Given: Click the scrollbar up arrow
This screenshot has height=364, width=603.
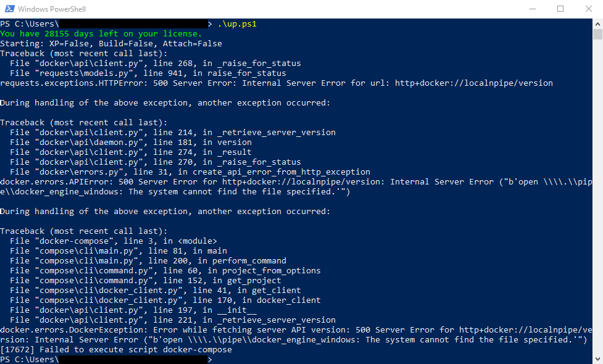Looking at the screenshot, I should tap(597, 23).
